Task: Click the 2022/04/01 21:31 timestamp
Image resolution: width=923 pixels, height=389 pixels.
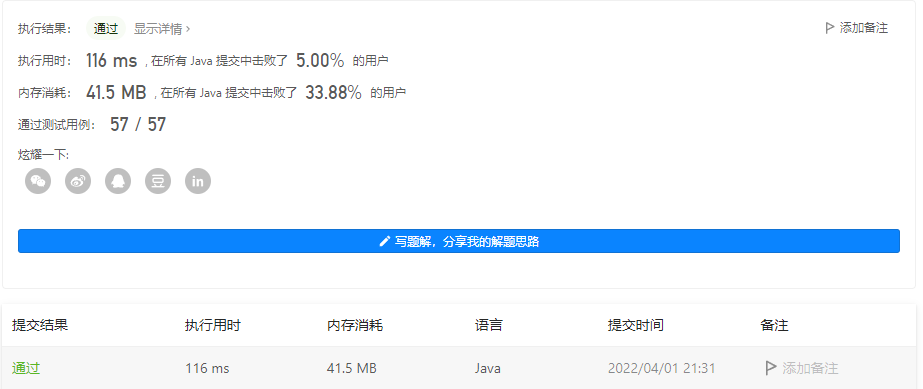Action: click(662, 368)
